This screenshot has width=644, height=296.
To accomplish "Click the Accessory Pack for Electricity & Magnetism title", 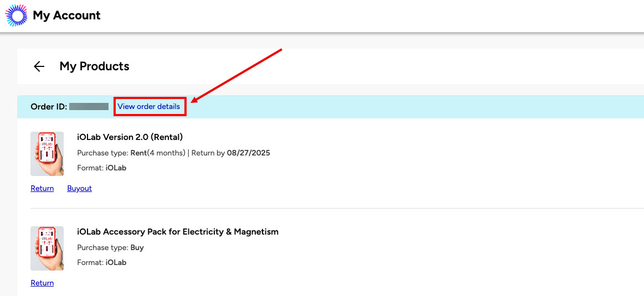I will point(177,232).
